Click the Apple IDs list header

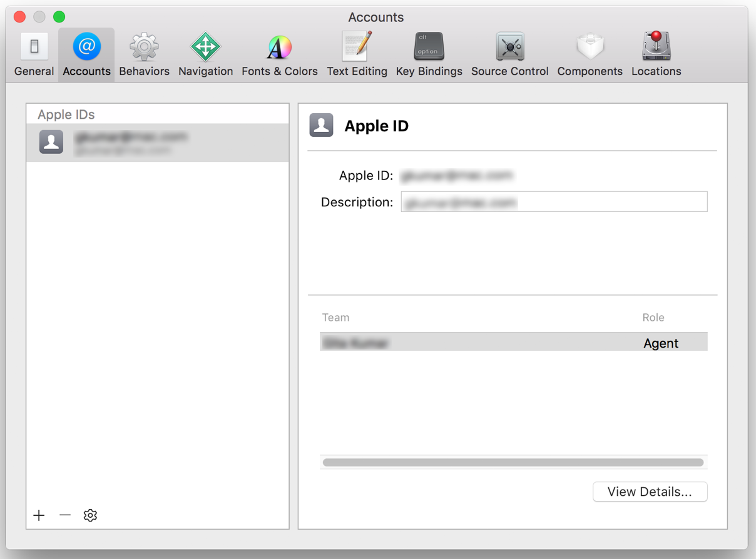click(66, 114)
